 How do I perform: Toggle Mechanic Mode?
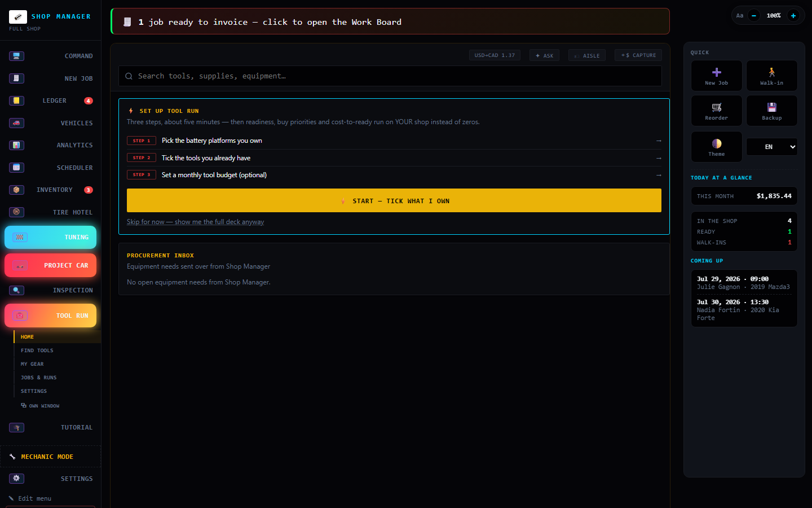[x=51, y=457]
